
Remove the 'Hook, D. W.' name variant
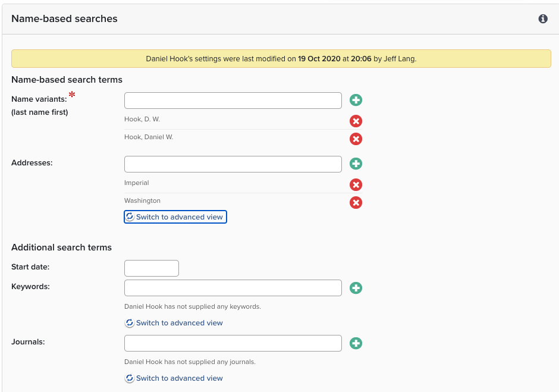356,121
